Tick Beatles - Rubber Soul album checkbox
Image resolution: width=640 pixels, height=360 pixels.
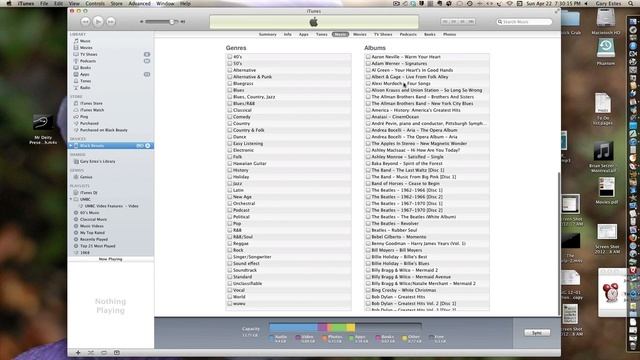(x=368, y=230)
